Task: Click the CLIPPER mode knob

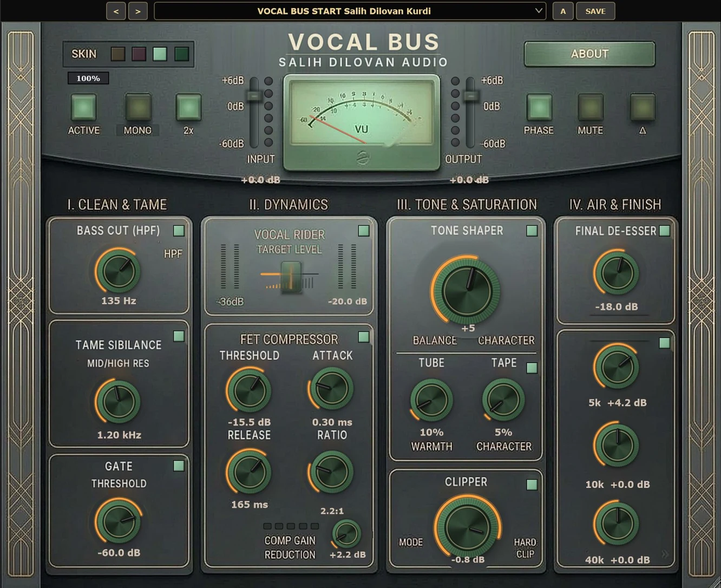Action: 467,527
